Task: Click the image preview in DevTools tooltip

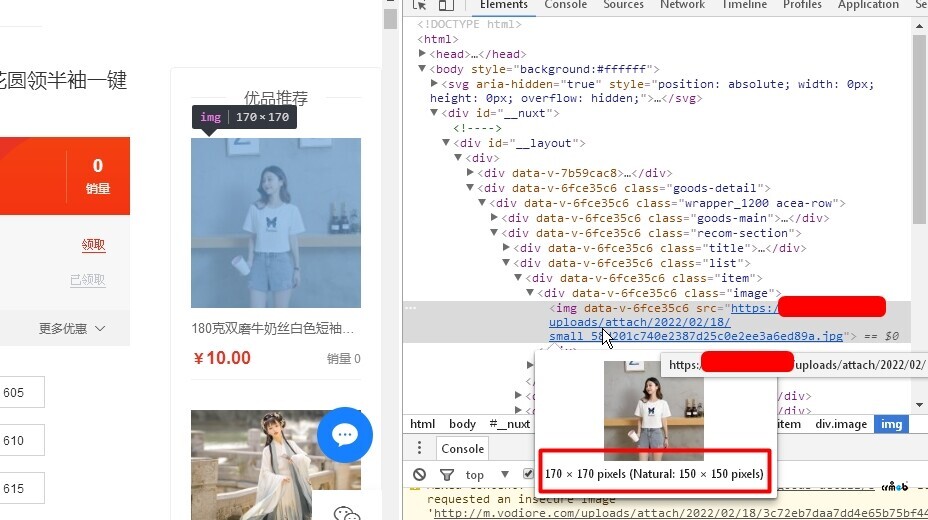Action: 653,411
